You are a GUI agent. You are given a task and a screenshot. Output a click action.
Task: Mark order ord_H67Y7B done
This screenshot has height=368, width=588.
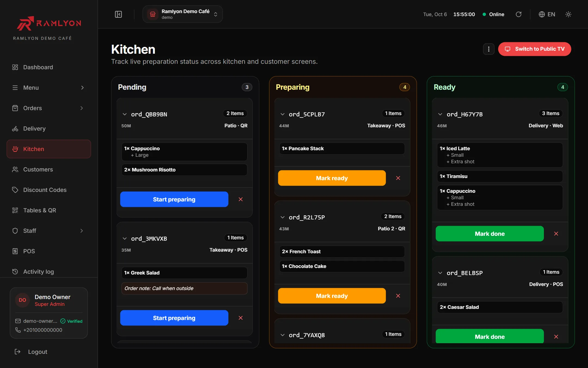[490, 234]
